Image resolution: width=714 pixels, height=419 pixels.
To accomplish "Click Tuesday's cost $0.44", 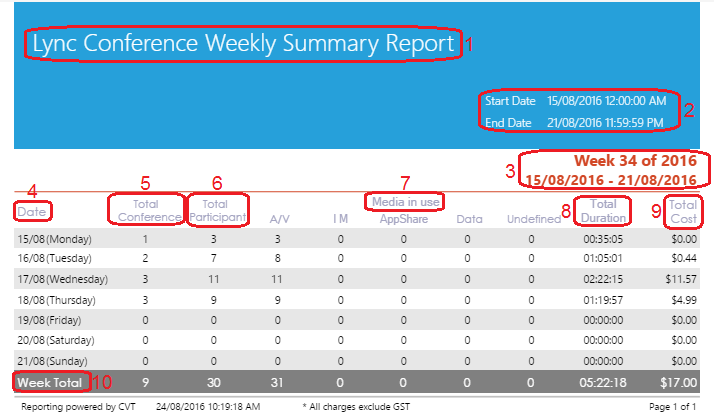I will 684,258.
